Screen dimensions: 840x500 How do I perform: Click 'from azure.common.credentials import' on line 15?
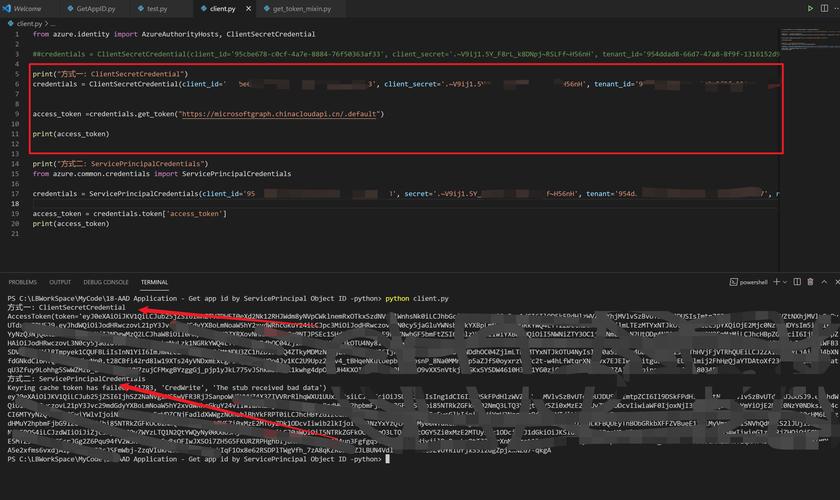(162, 174)
